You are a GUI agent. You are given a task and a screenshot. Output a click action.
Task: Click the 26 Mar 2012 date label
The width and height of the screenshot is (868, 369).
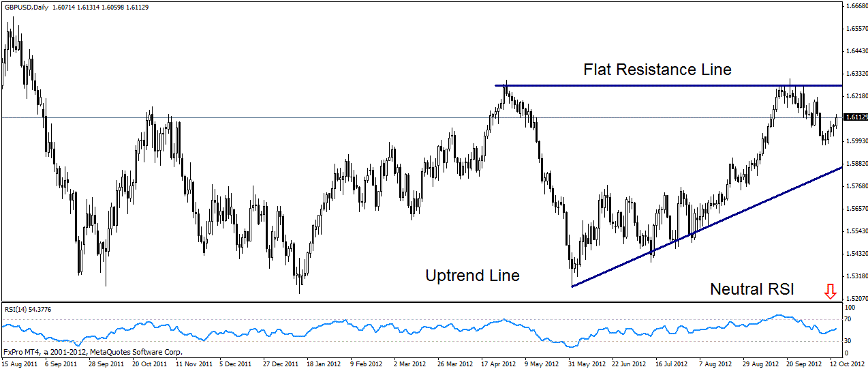455,364
